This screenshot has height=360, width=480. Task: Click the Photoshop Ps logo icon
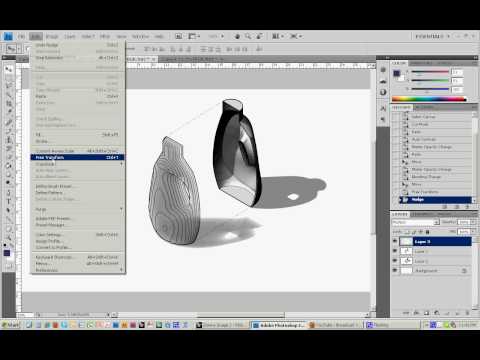coord(8,36)
